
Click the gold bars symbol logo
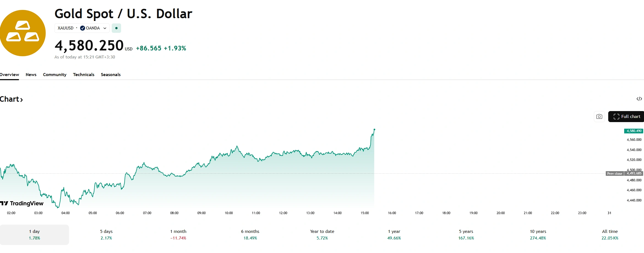coord(23,33)
